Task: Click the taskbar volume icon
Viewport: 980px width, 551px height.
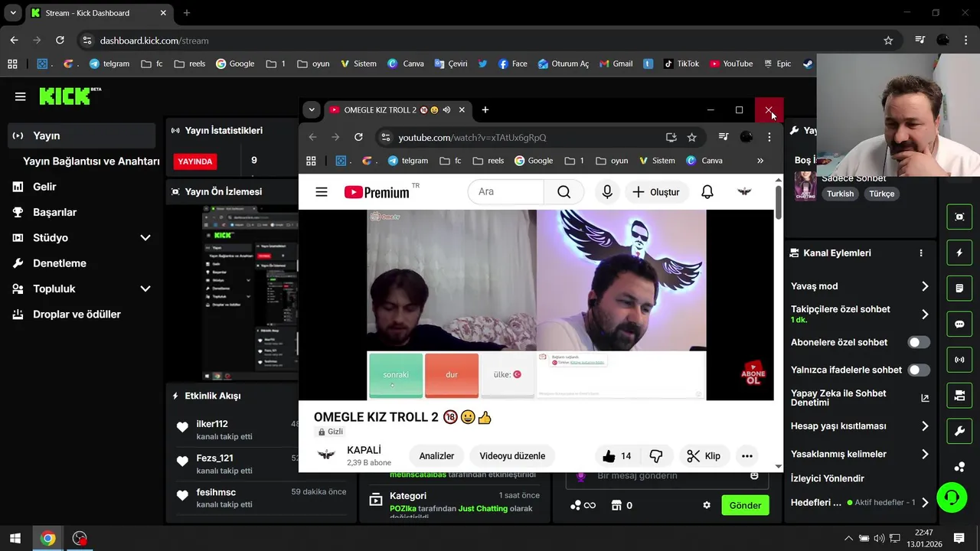Action: pyautogui.click(x=879, y=539)
